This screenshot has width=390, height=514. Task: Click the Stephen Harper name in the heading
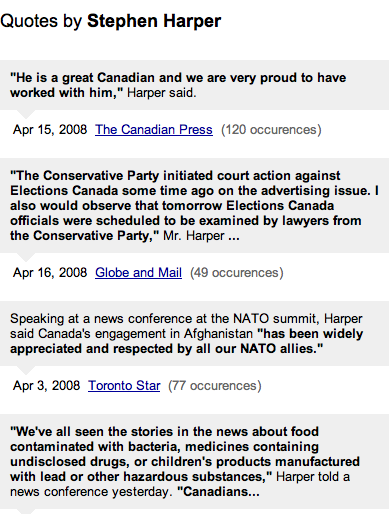point(154,21)
